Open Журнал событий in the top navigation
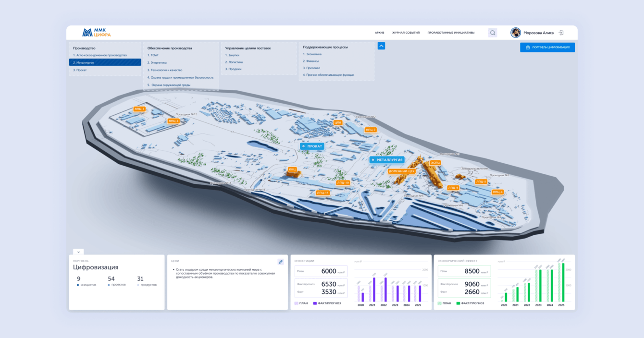Image resolution: width=644 pixels, height=338 pixels. point(406,33)
